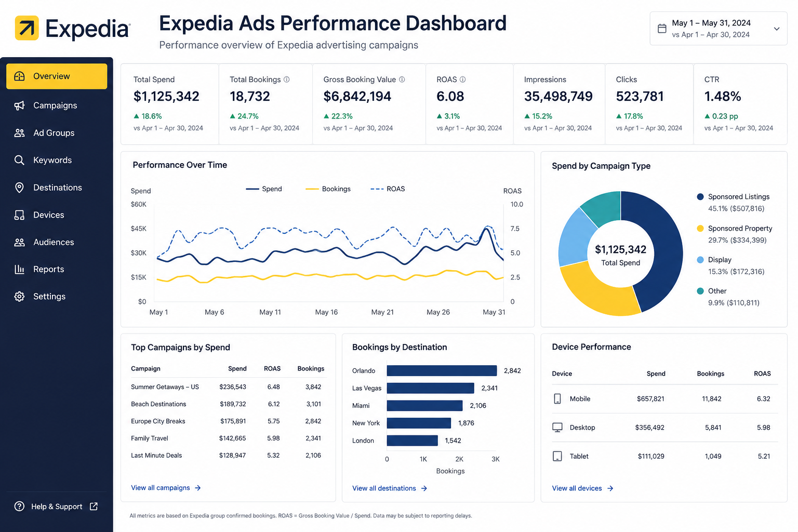Click the New York destination label
The height and width of the screenshot is (532, 798).
coord(366,423)
